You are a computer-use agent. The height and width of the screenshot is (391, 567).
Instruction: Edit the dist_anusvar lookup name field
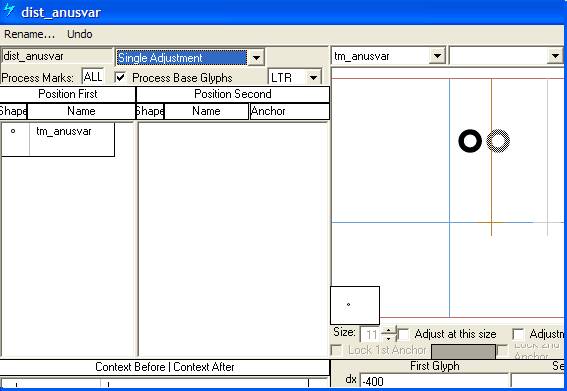point(57,56)
